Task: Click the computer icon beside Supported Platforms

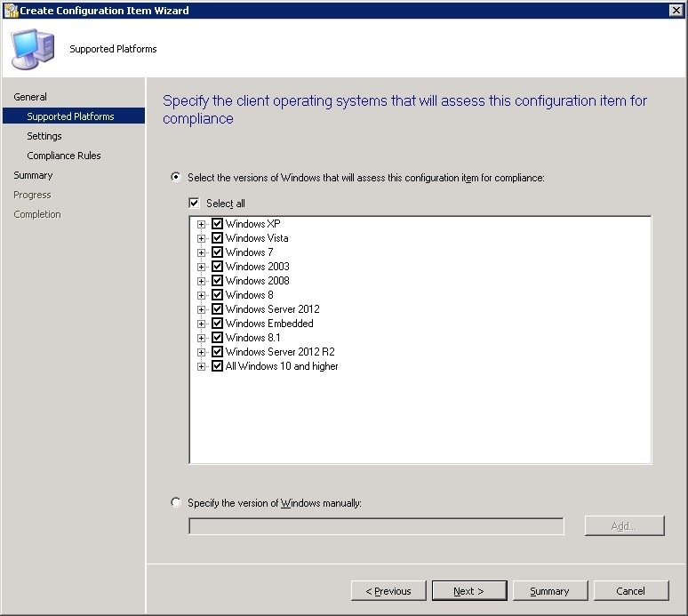Action: 34,49
